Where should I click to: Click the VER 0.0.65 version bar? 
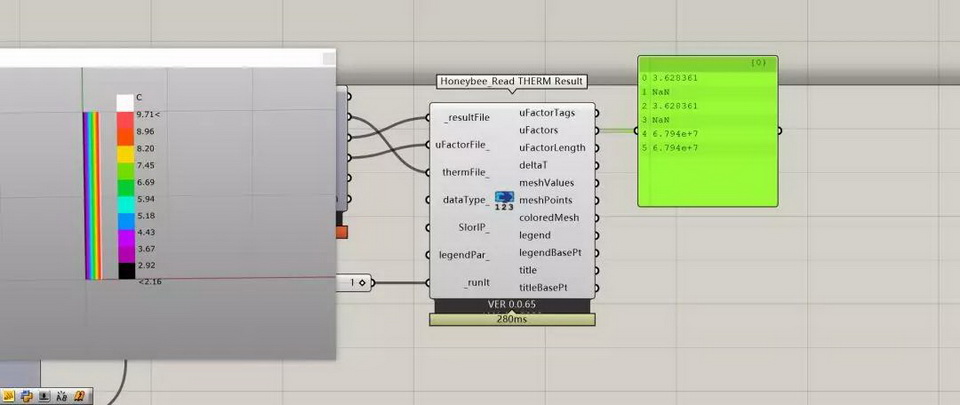point(512,304)
